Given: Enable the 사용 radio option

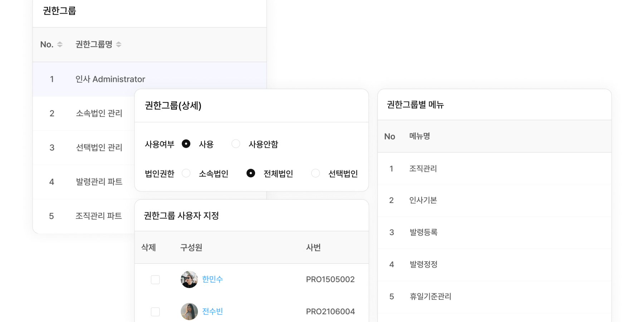Looking at the screenshot, I should pyautogui.click(x=186, y=143).
